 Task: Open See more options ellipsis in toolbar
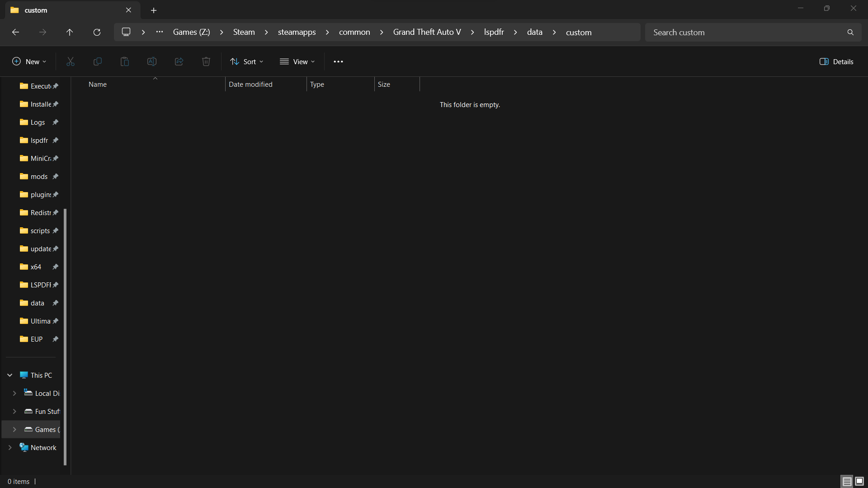point(338,61)
